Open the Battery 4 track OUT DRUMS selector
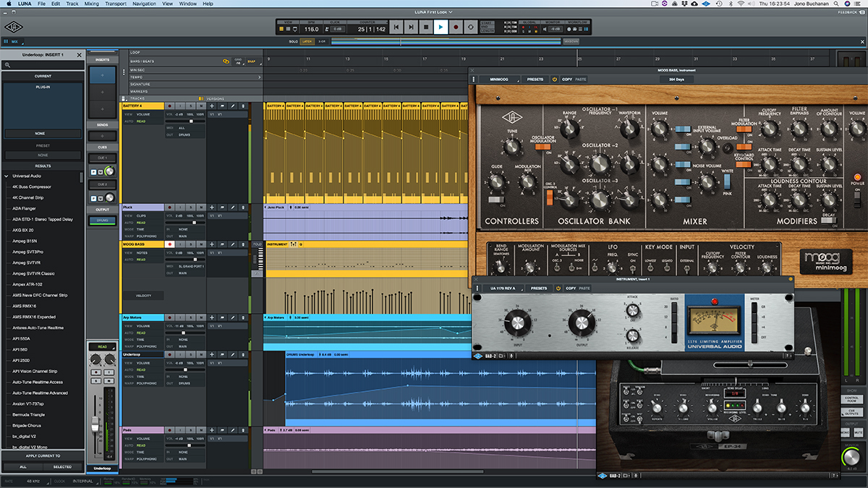This screenshot has height=488, width=868. click(x=186, y=134)
